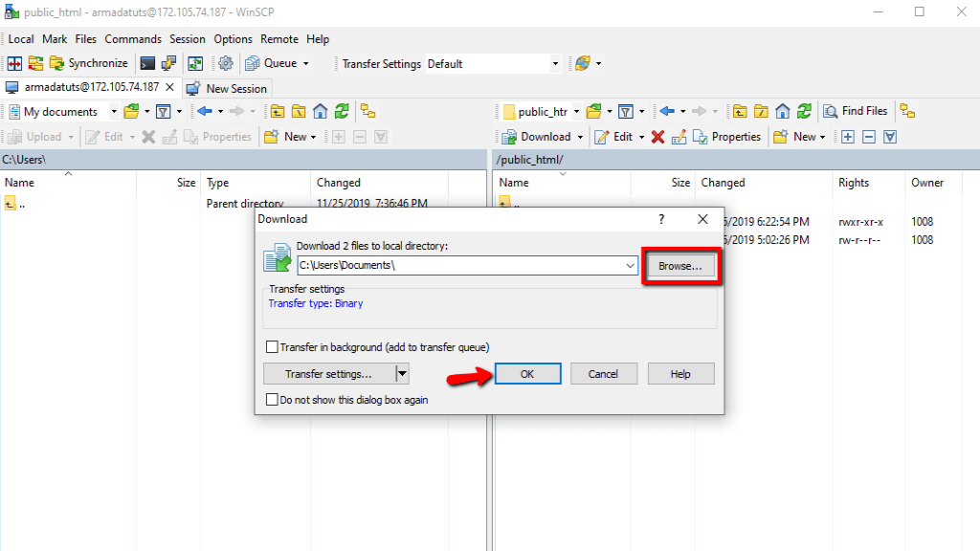Click the red Delete icon in remote toolbar
The image size is (980, 551).
pos(657,137)
